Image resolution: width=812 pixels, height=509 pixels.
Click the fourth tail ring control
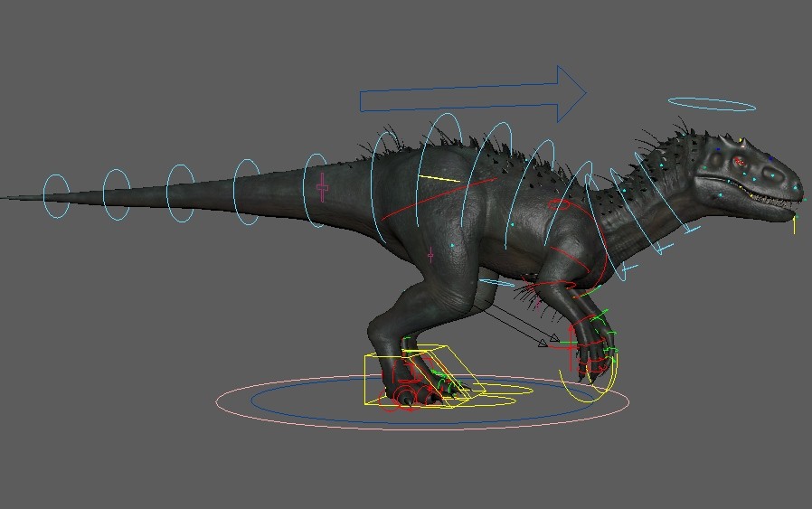(x=247, y=192)
